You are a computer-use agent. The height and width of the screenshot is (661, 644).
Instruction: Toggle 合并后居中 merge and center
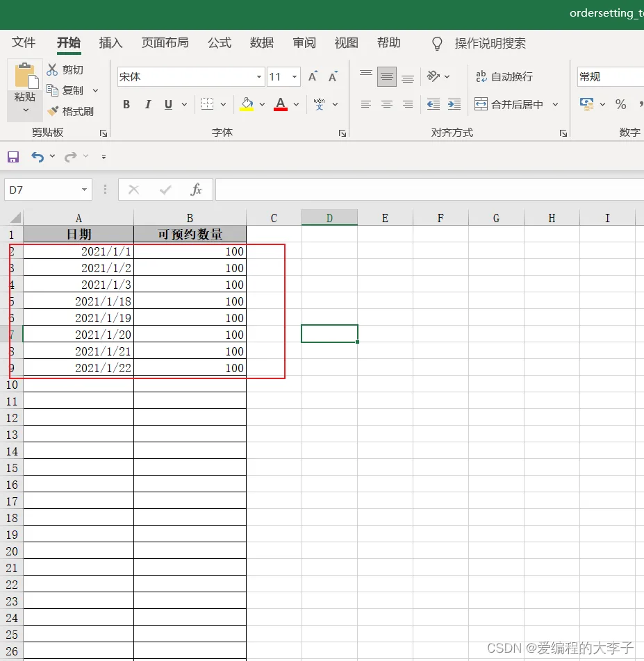pyautogui.click(x=509, y=104)
